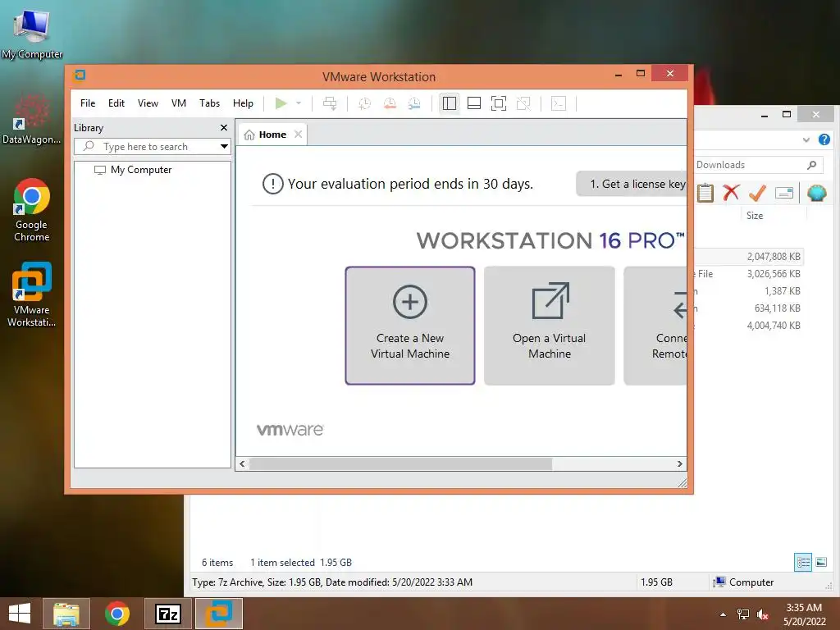
Task: Open 7-Zip from the taskbar
Action: [x=168, y=614]
